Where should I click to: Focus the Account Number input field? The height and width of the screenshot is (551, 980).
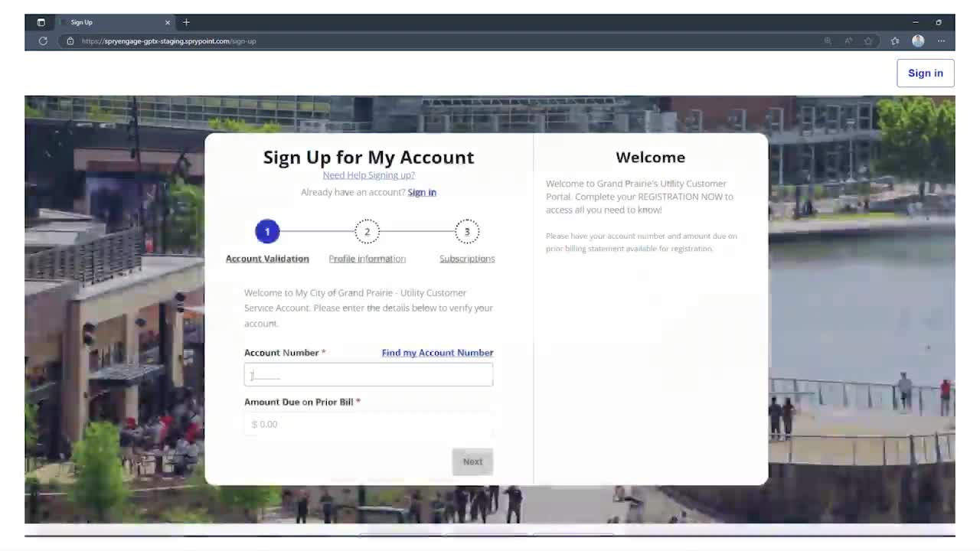368,375
